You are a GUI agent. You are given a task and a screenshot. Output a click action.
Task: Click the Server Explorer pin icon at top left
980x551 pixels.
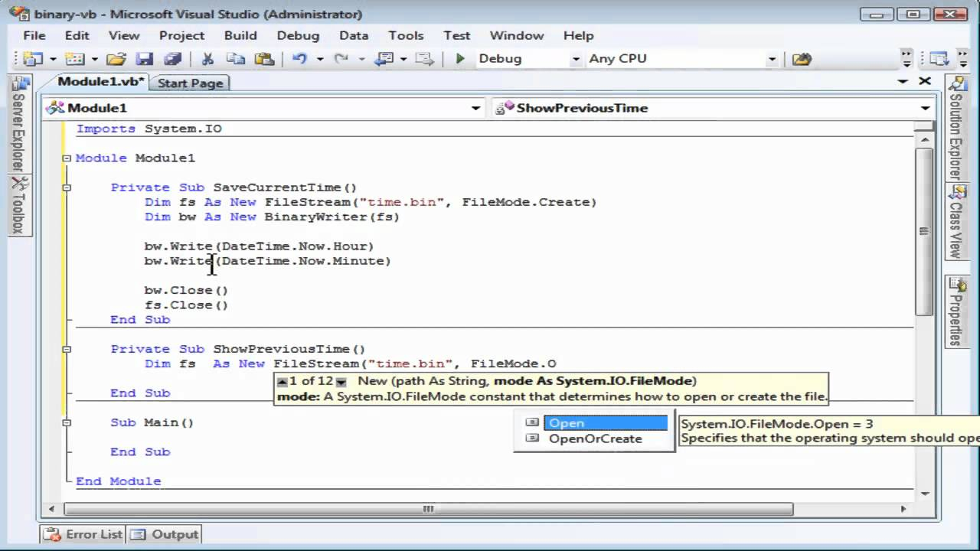coord(21,83)
